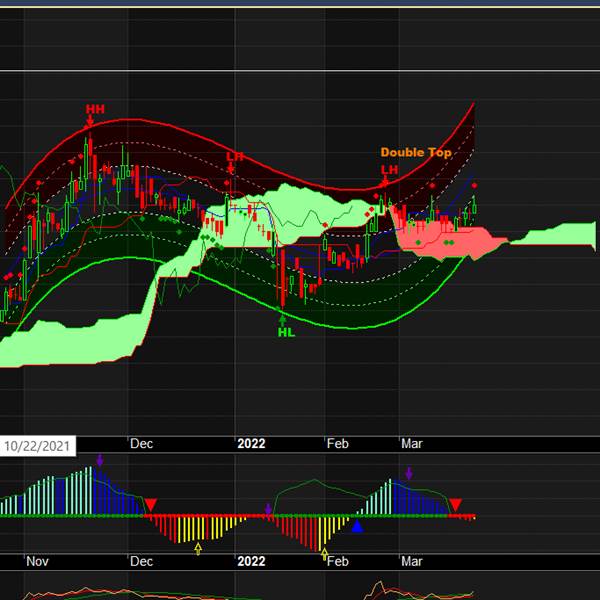Image resolution: width=600 pixels, height=600 pixels.
Task: Click the yellow up arrow near Feb
Action: [324, 553]
